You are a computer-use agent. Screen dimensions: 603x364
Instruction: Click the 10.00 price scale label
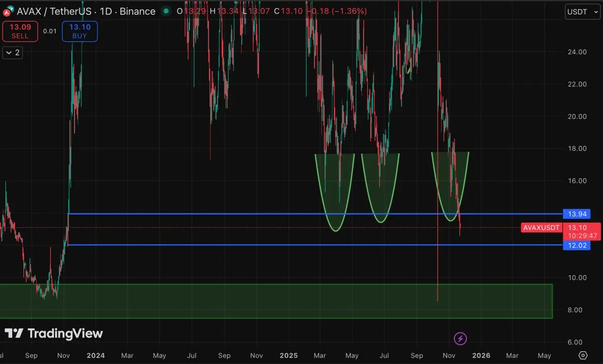[576, 278]
